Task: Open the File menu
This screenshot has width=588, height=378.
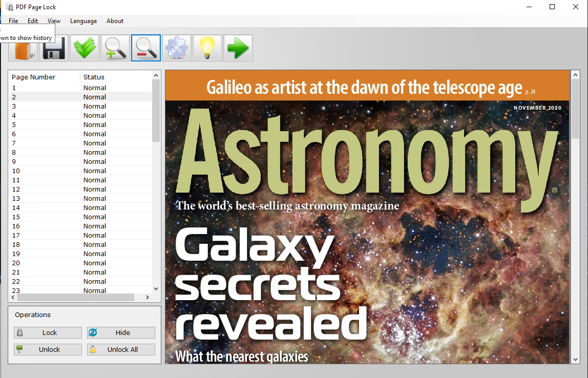Action: click(x=13, y=21)
